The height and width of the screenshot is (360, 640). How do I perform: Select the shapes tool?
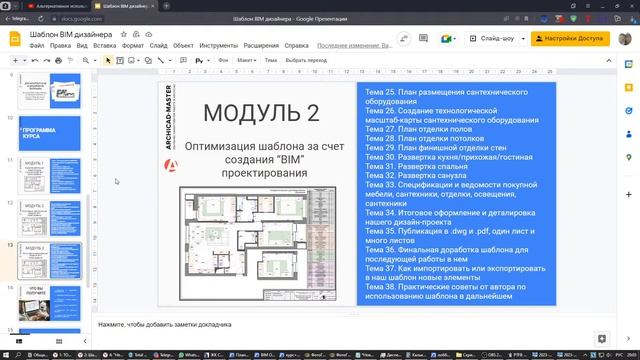pos(148,60)
